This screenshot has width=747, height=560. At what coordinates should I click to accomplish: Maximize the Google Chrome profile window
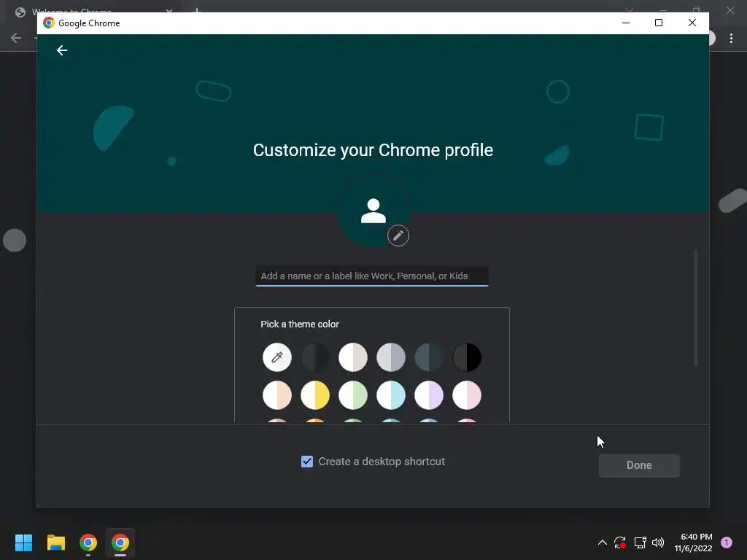coord(659,23)
